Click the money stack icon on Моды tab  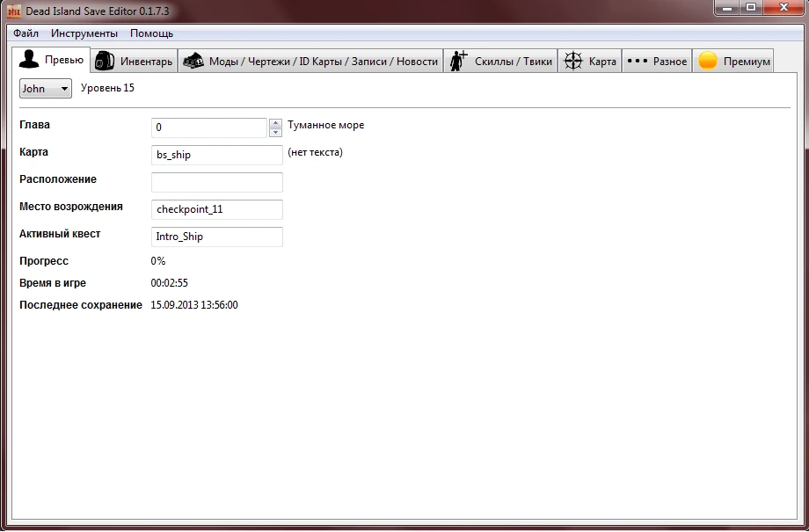tap(193, 61)
